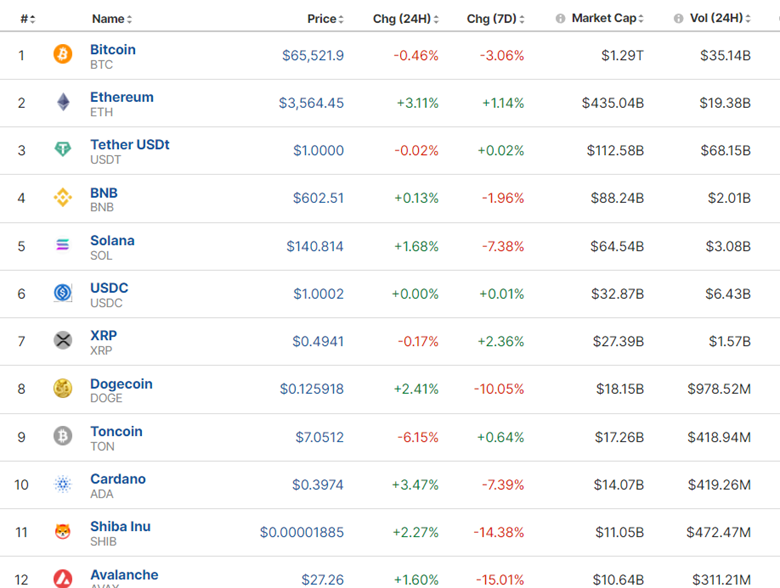Click the DOGE ticker symbol
Screen dimensions: 780x588
click(x=106, y=398)
